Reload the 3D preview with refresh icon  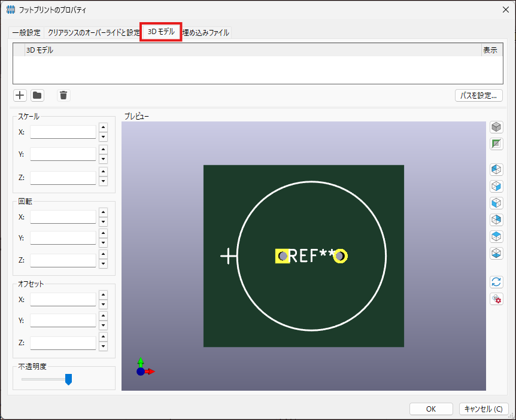click(x=496, y=282)
